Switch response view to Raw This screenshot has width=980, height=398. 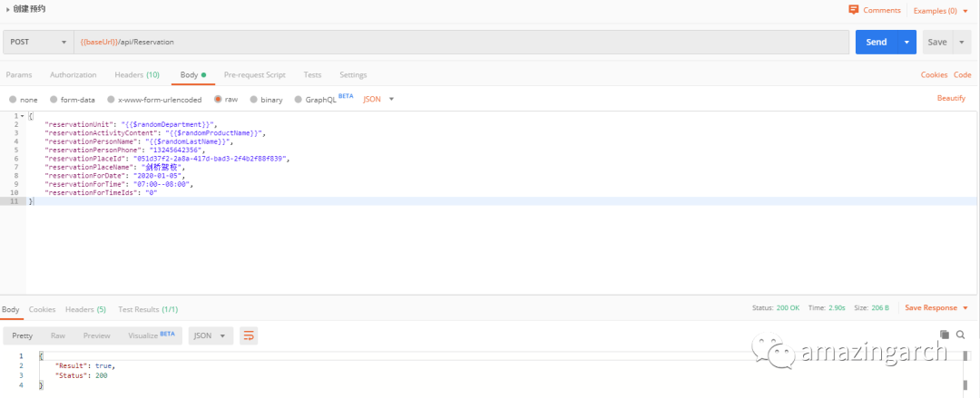coord(58,335)
